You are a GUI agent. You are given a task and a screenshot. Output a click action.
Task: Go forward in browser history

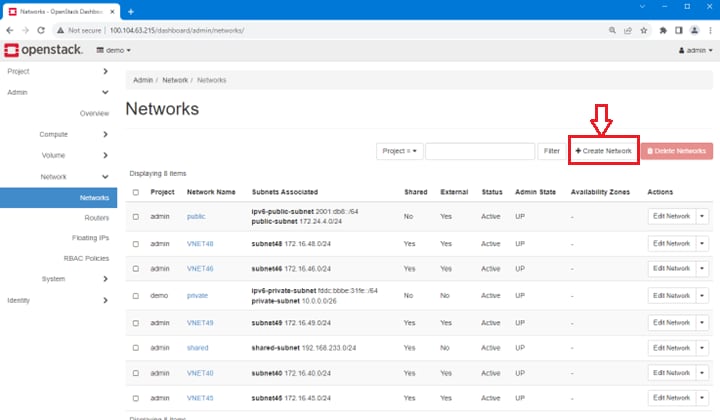point(25,30)
